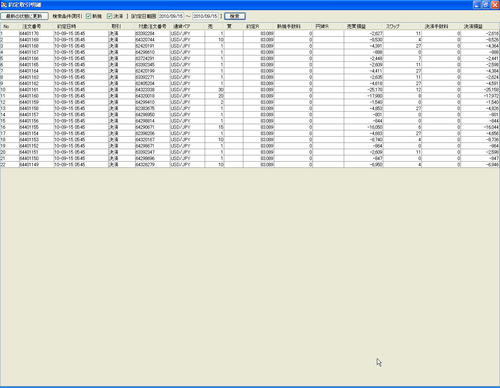
Task: Click USD/JPY cell in order 64401170 row
Action: click(x=187, y=33)
